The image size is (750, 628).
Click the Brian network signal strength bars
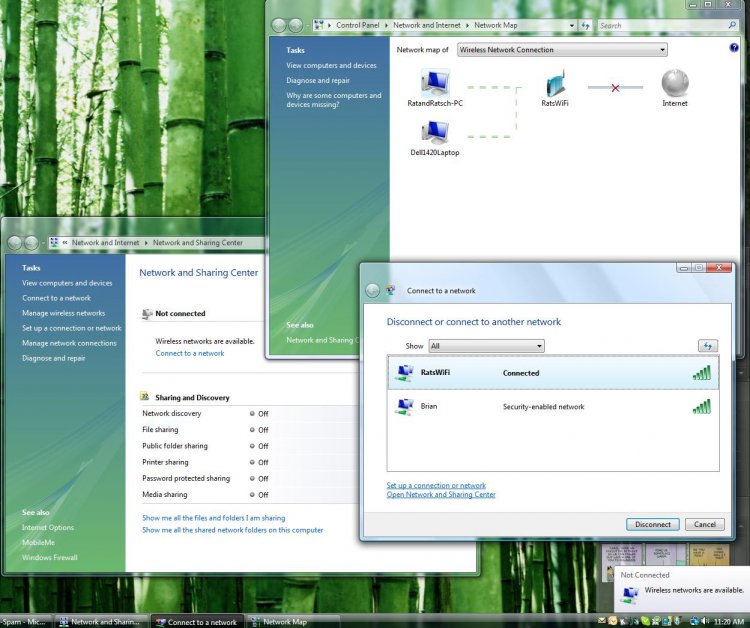click(x=702, y=407)
